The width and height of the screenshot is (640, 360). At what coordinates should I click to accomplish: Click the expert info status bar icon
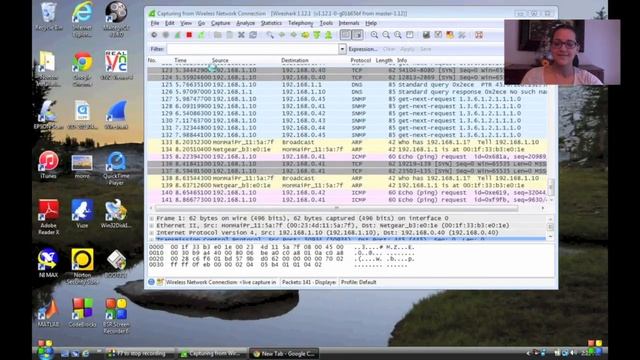click(151, 282)
